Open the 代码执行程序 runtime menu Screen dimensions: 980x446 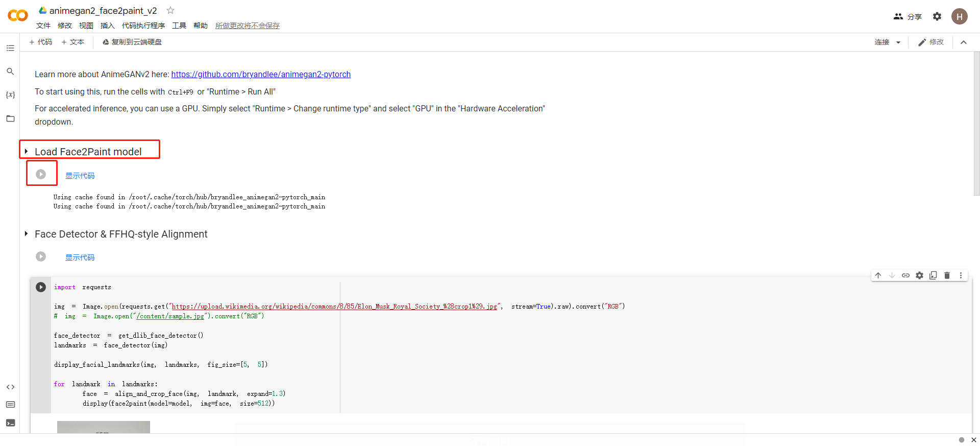(143, 26)
